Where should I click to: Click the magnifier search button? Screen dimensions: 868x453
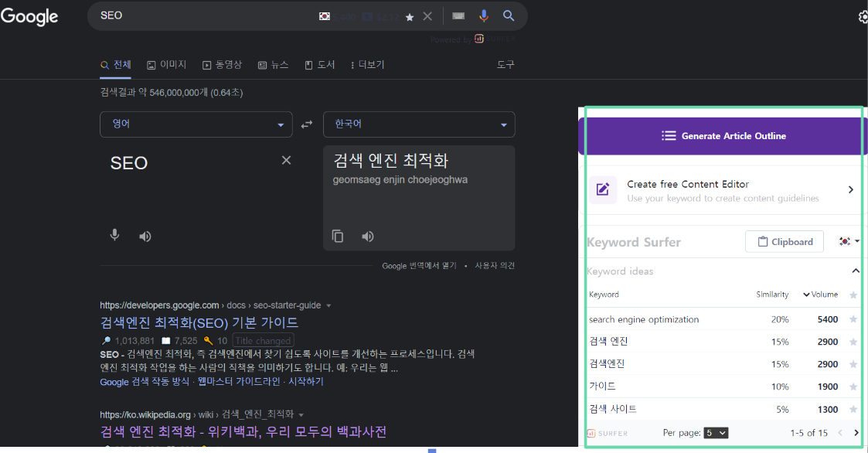[x=509, y=16]
